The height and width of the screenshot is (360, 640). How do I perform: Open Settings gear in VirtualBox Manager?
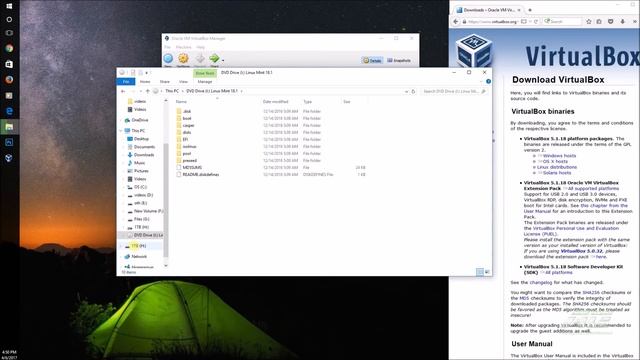183,59
